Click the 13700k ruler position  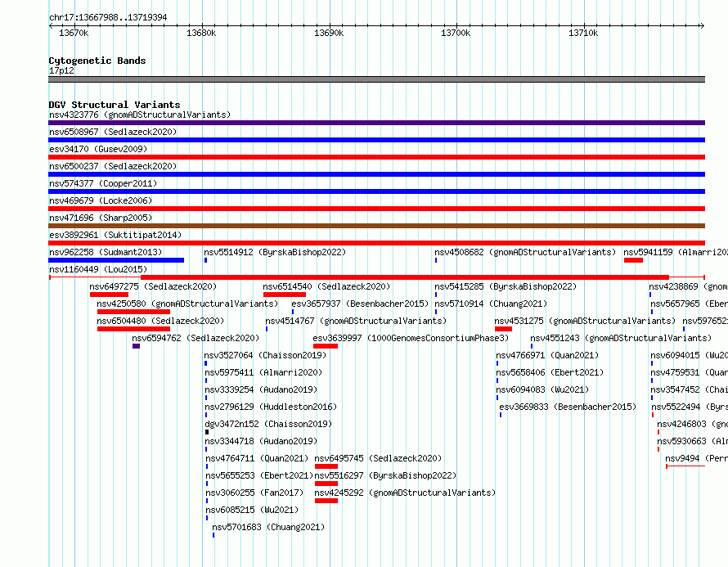[x=456, y=33]
